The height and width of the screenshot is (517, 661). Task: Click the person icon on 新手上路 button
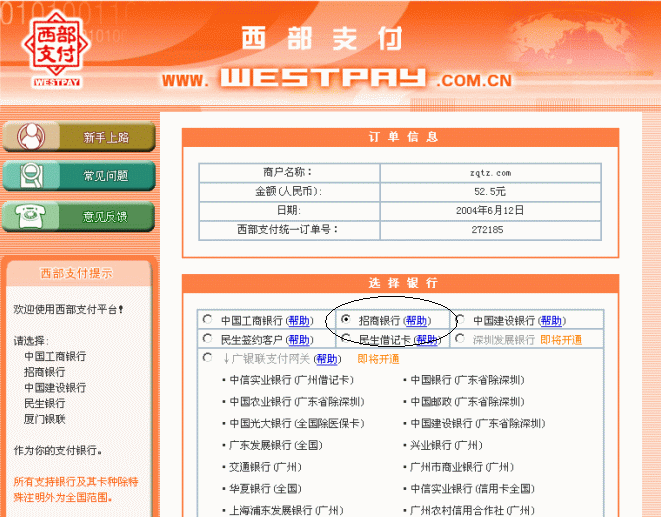pyautogui.click(x=29, y=136)
